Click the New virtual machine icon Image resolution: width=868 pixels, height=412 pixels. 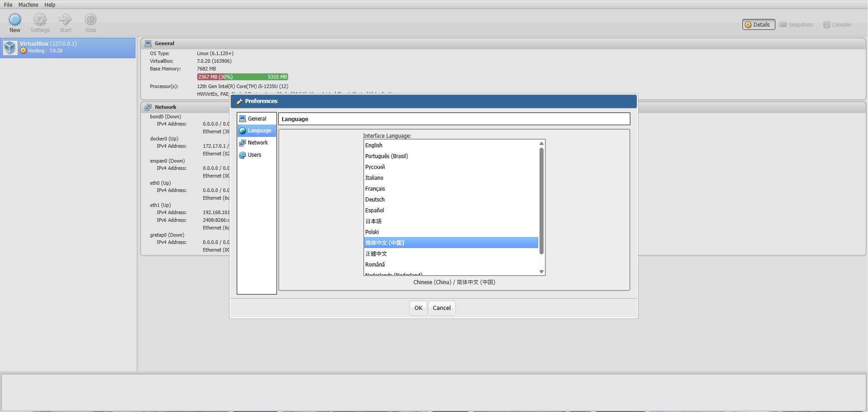click(x=15, y=19)
